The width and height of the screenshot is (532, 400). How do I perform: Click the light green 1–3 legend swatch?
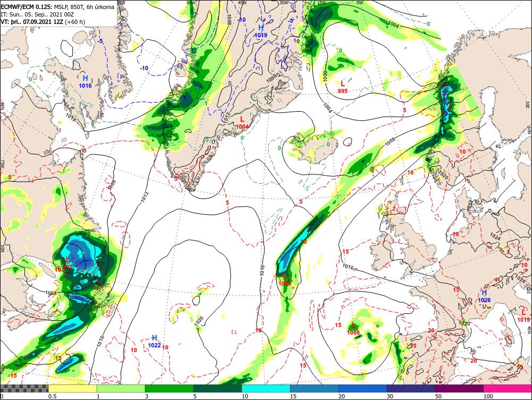click(121, 388)
